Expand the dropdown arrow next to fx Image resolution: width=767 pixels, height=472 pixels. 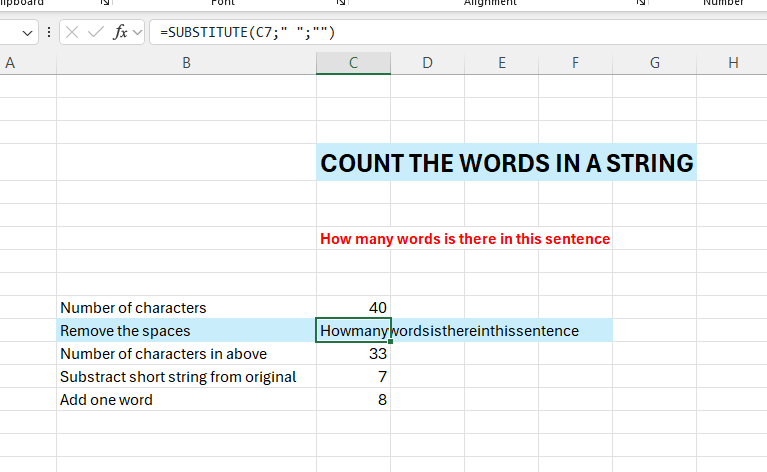[x=137, y=33]
